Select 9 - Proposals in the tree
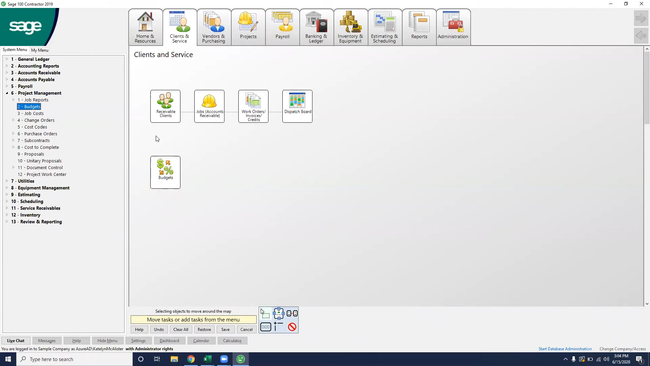This screenshot has height=366, width=650. click(x=30, y=154)
